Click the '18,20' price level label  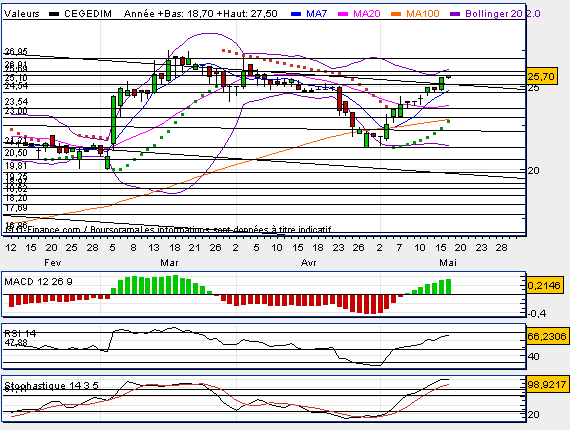click(x=16, y=198)
